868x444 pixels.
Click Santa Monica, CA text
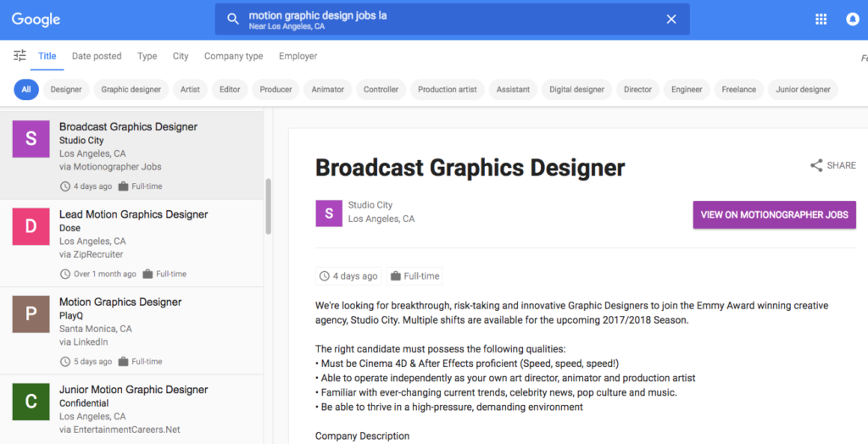(95, 328)
